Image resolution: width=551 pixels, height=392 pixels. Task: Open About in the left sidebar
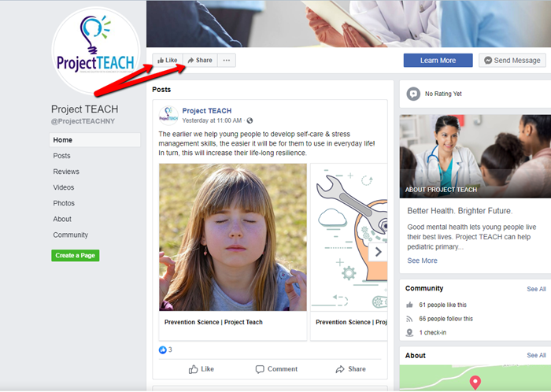pyautogui.click(x=62, y=219)
